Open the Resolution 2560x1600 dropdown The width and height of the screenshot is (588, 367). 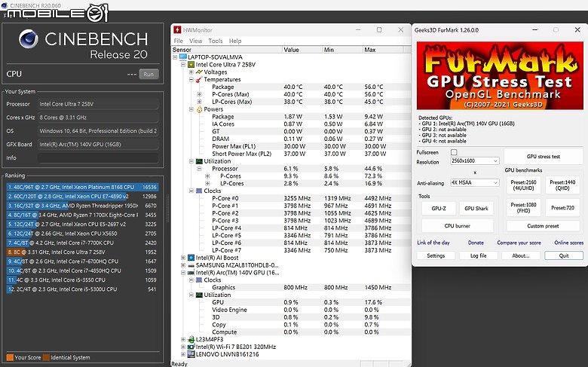(x=474, y=161)
